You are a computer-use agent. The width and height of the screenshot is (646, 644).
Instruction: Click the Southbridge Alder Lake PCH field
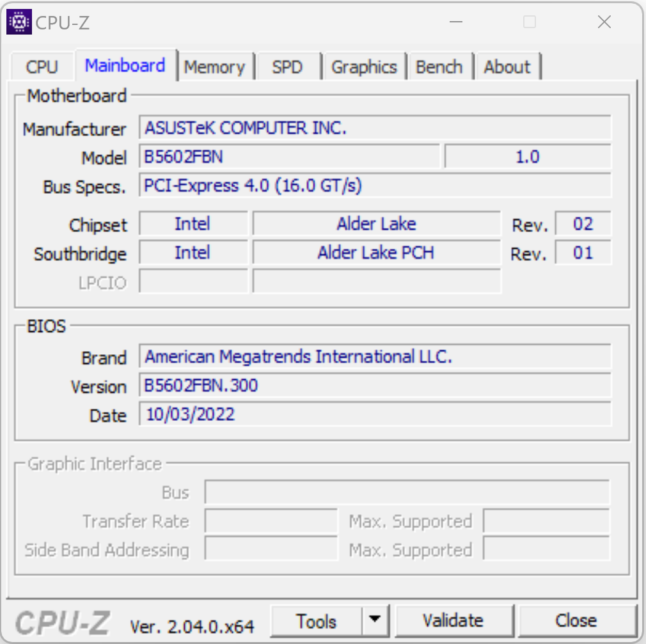coord(377,253)
